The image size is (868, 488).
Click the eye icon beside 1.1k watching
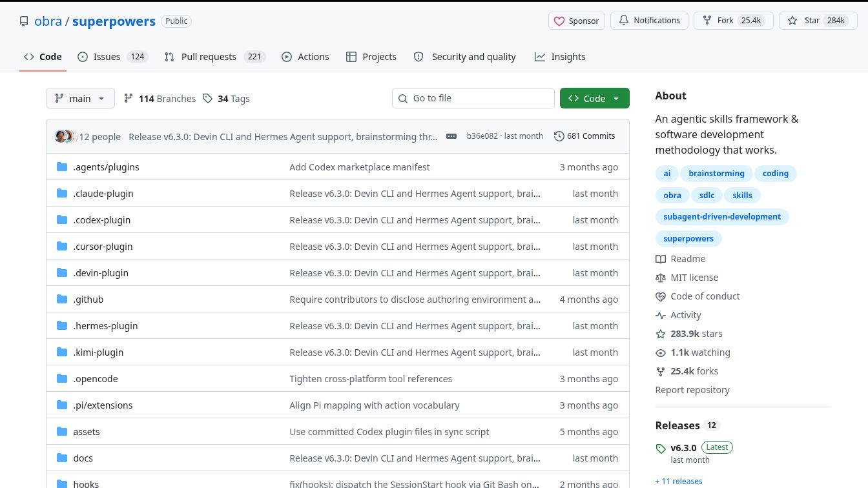[661, 352]
